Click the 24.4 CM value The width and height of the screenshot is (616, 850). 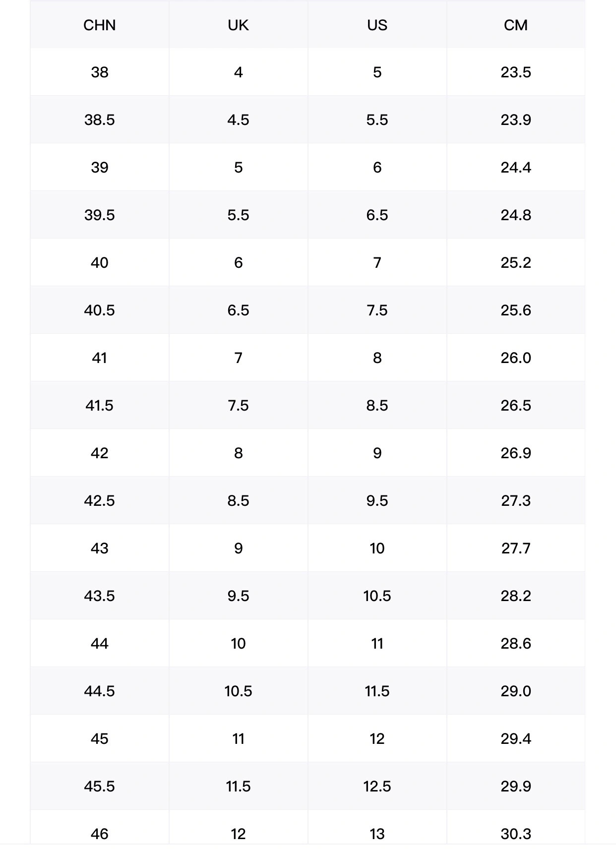coord(516,168)
